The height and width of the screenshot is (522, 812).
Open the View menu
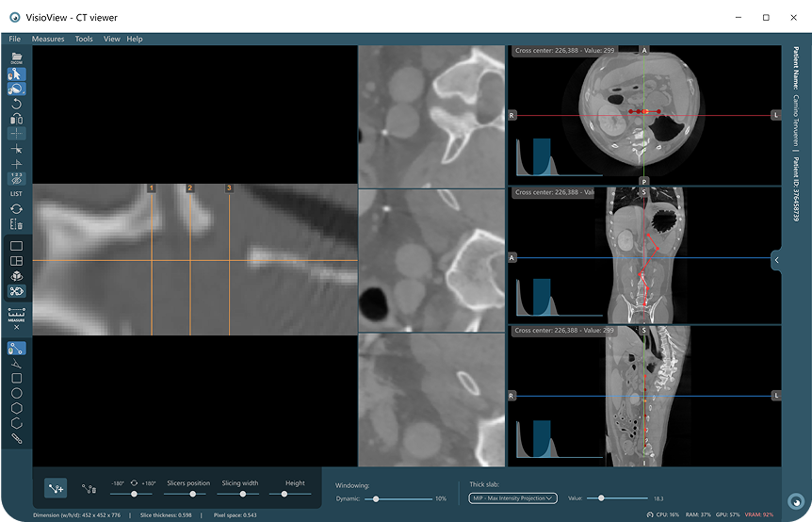[111, 39]
